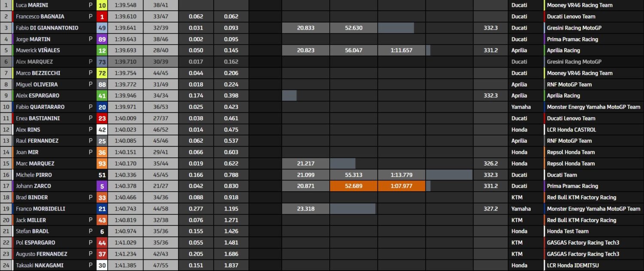Click VIÑALES first sector time 20.823
The image size is (644, 271).
[x=306, y=50]
